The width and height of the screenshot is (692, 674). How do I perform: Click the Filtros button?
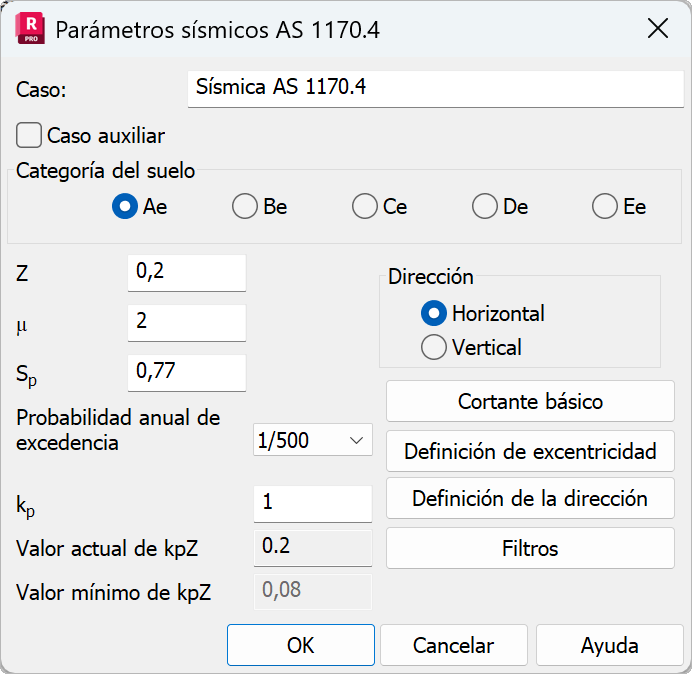pos(530,548)
